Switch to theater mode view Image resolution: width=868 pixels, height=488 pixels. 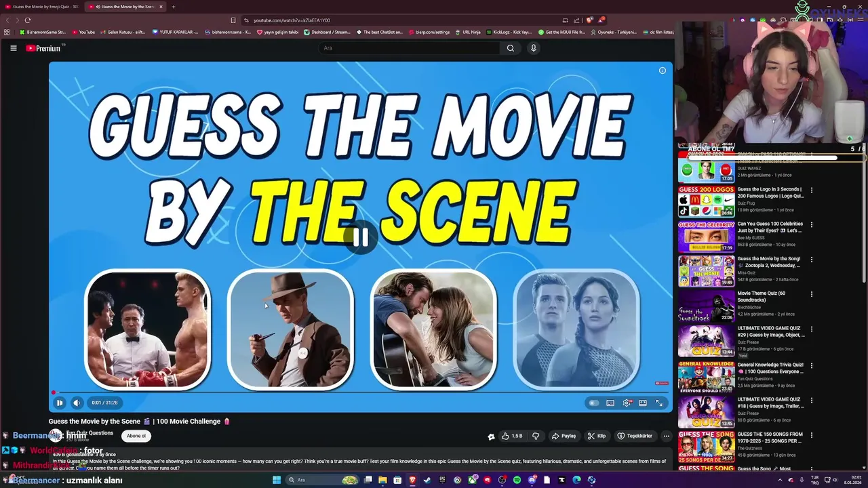[643, 403]
